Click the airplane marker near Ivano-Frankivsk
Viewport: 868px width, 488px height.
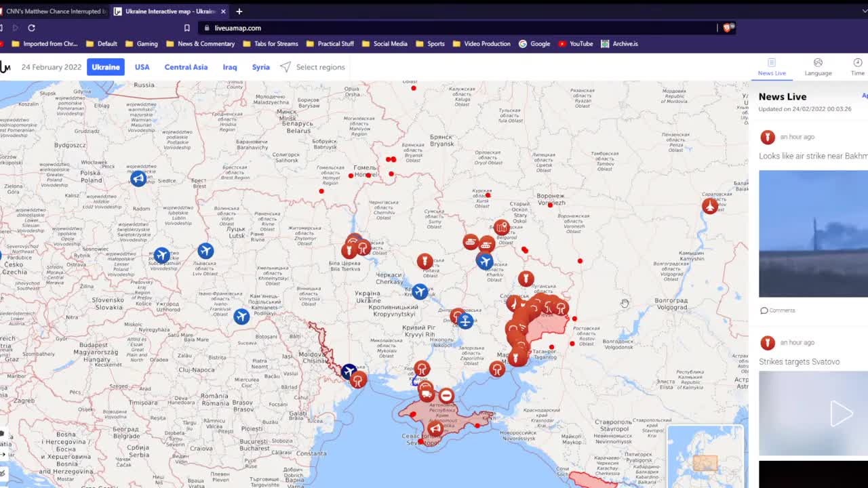point(241,316)
